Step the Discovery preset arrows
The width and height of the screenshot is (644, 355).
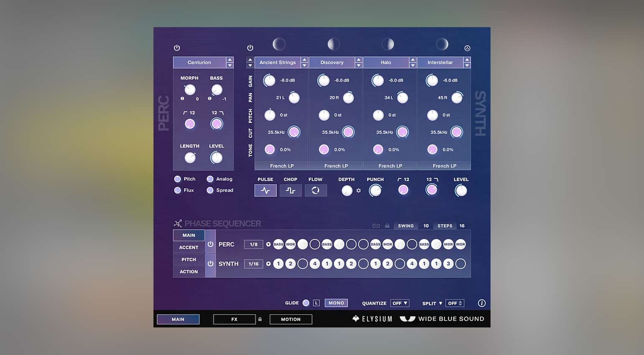click(x=358, y=62)
